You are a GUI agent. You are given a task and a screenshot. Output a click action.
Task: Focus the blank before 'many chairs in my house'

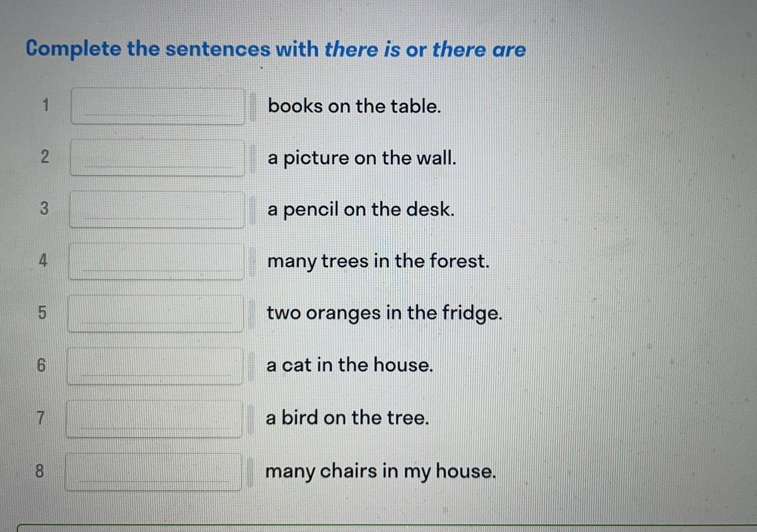(153, 472)
